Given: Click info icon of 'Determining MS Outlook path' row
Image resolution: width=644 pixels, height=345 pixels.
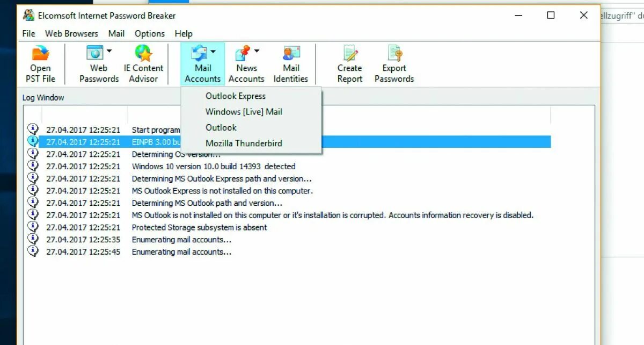Looking at the screenshot, I should pos(33,203).
